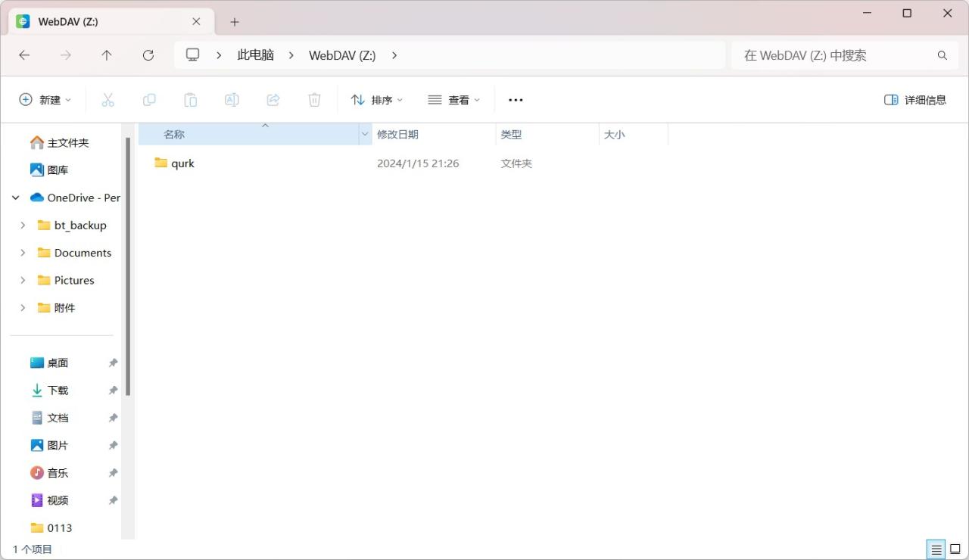Click 此电脑 in the address breadcrumb
This screenshot has height=560, width=969.
255,55
